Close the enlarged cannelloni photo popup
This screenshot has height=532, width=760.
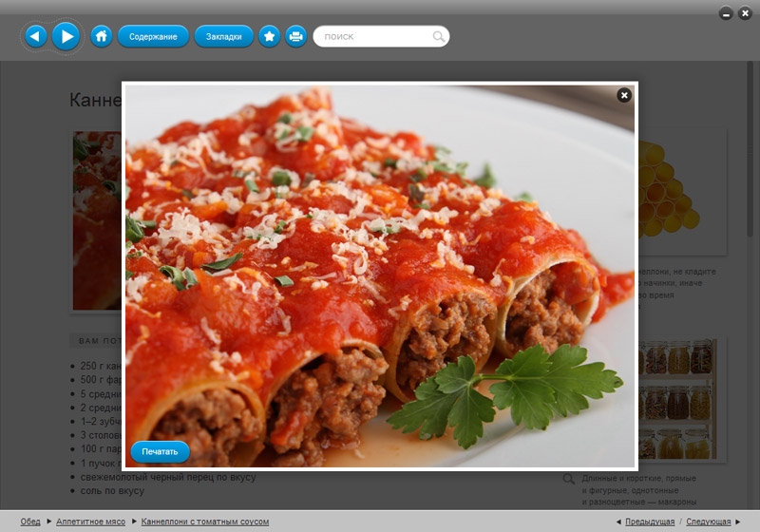pyautogui.click(x=624, y=95)
